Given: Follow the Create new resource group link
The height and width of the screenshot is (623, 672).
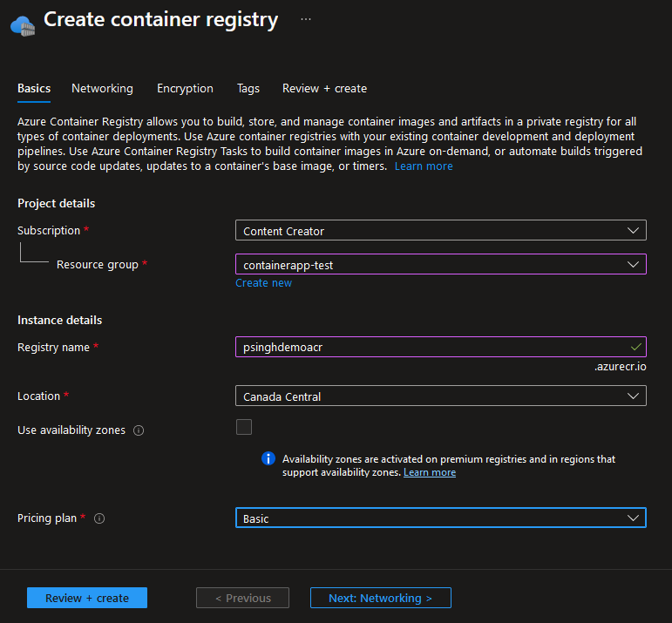Looking at the screenshot, I should 263,283.
